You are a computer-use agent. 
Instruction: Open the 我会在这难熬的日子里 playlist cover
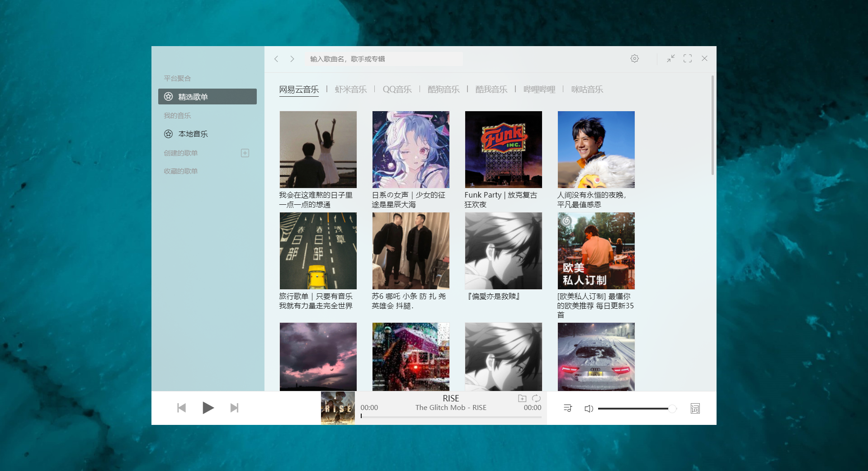318,150
